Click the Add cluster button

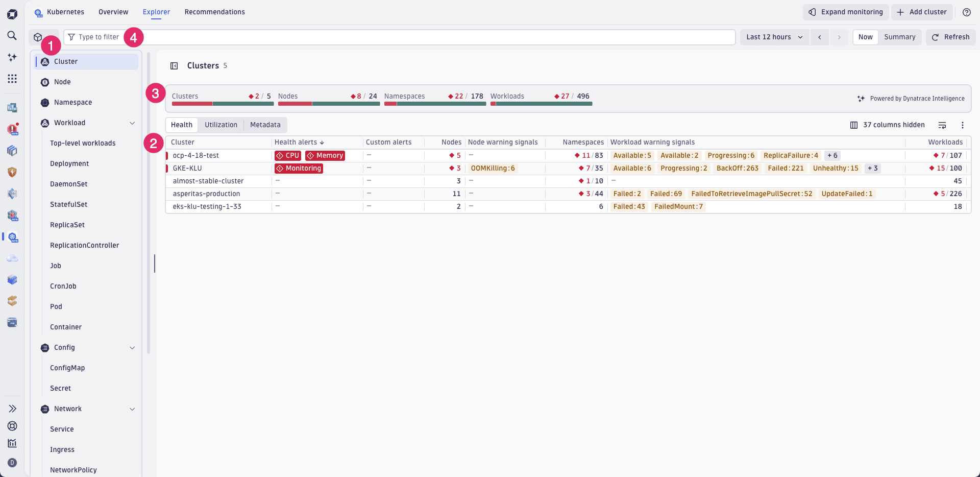coord(922,12)
